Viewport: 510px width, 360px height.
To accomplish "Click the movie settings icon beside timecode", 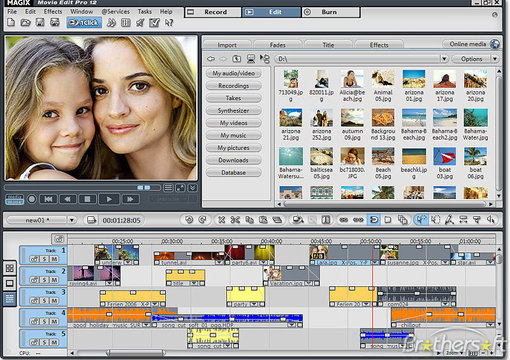I will tap(91, 220).
